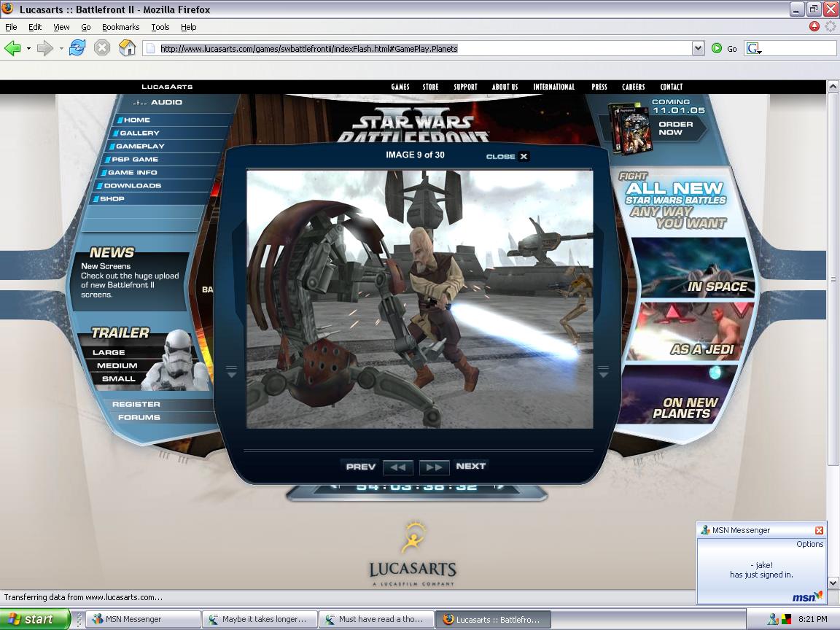Image resolution: width=840 pixels, height=630 pixels.
Task: Click the LucasArts logo link in header
Action: (x=167, y=86)
